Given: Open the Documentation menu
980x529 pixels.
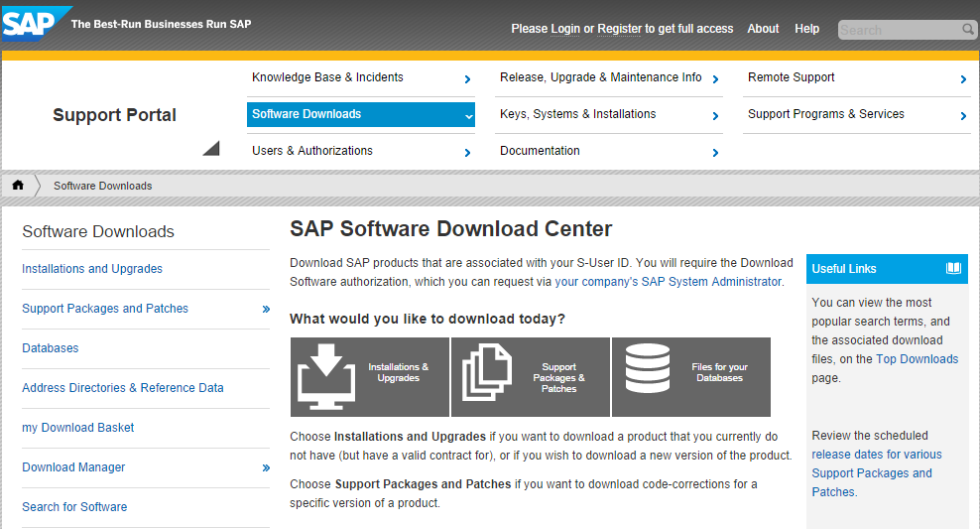Looking at the screenshot, I should click(609, 151).
